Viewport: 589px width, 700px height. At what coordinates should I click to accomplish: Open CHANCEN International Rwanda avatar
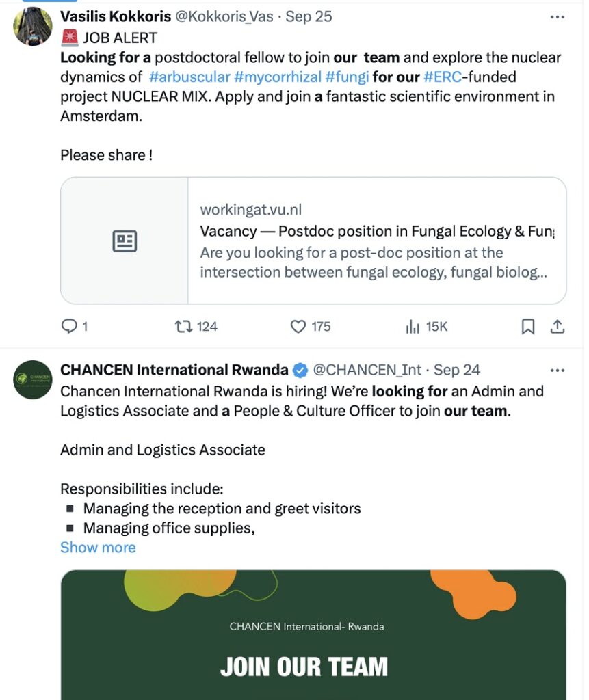pyautogui.click(x=33, y=379)
